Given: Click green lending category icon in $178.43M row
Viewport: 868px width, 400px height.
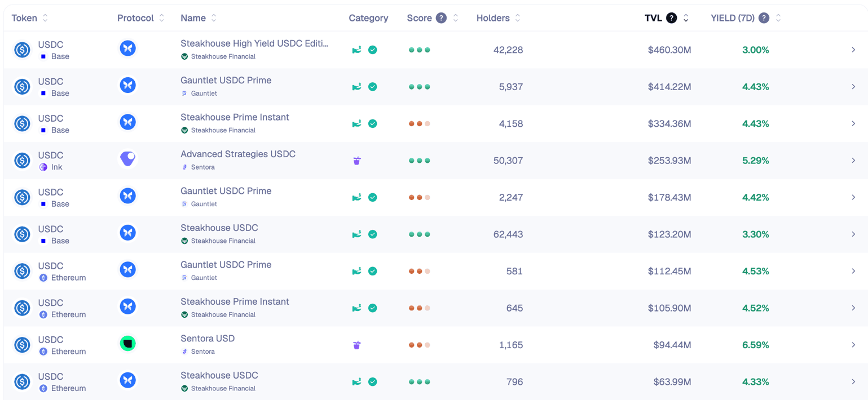Looking at the screenshot, I should tap(356, 197).
